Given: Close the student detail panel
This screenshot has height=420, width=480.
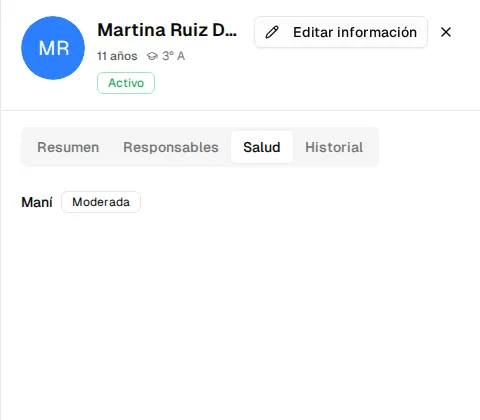Looking at the screenshot, I should point(446,32).
